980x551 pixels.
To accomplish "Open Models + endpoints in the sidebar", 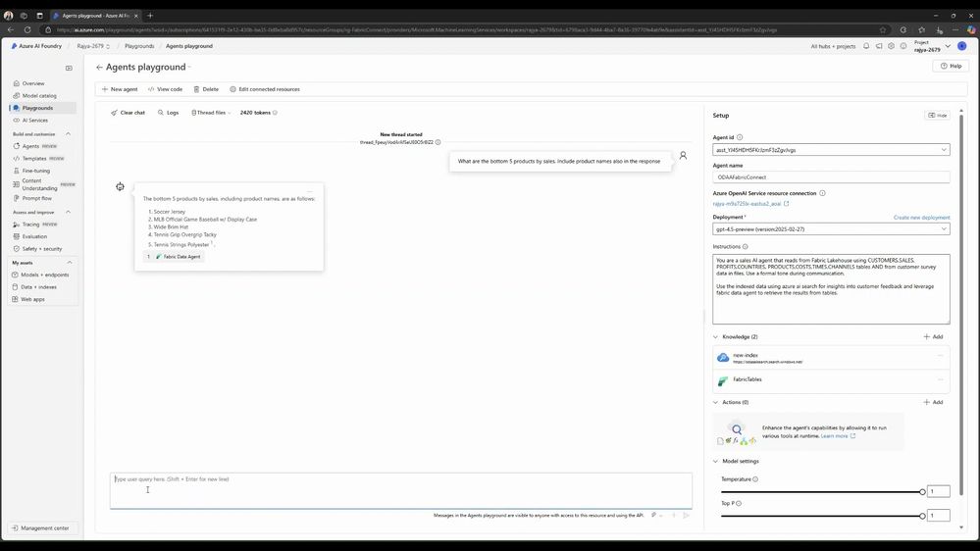I will 42,275.
